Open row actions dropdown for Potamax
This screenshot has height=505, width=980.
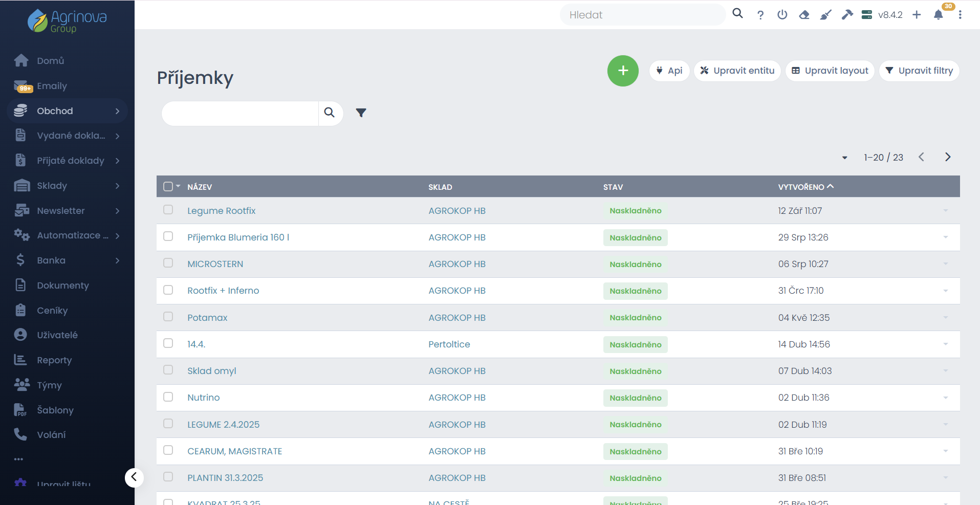[945, 317]
